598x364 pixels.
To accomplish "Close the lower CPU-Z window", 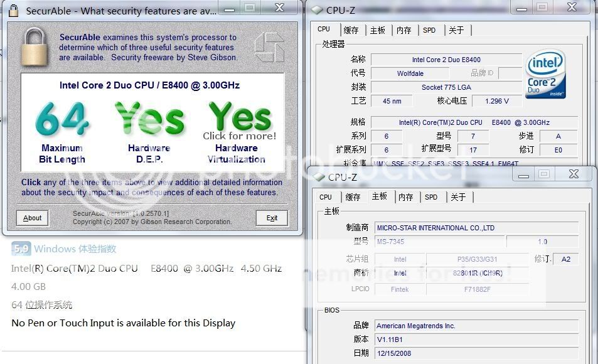I will point(574,174).
